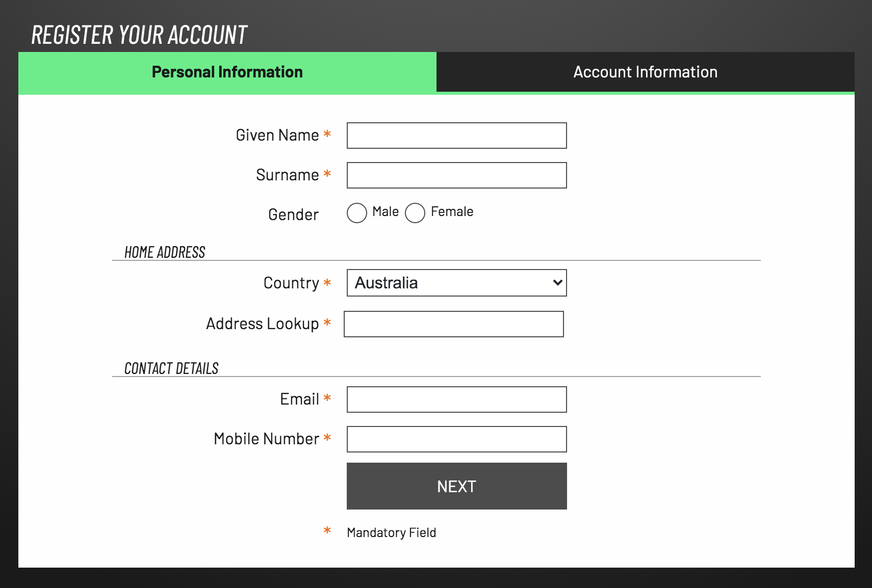Image resolution: width=872 pixels, height=588 pixels.
Task: Focus the Address Lookup text box
Action: tap(453, 324)
